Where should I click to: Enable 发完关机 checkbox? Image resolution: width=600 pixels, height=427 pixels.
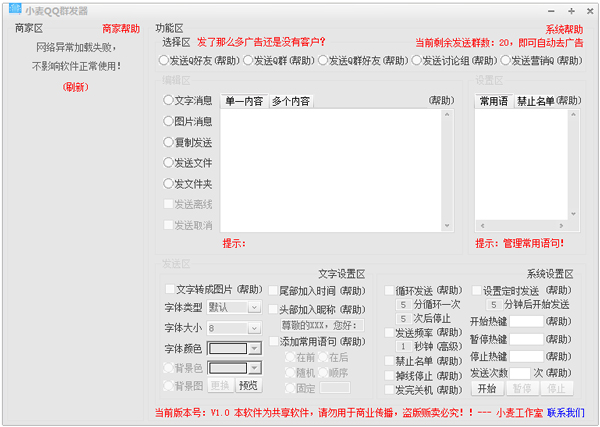pos(389,390)
